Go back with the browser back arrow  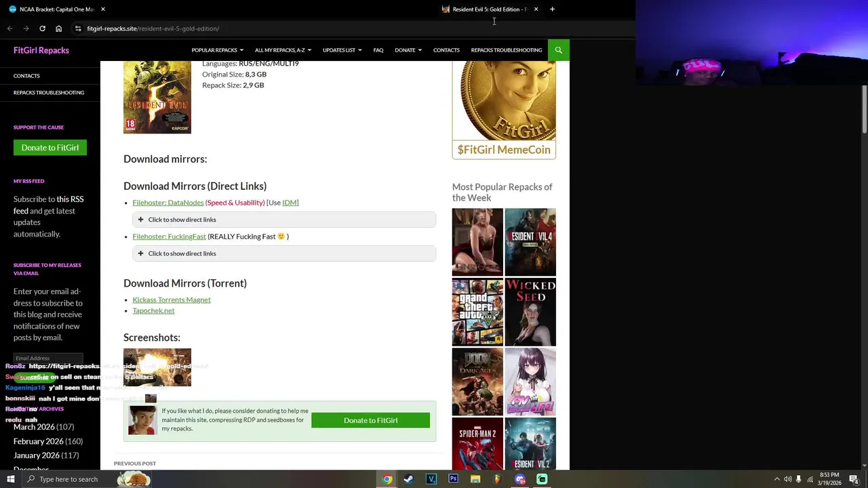[x=9, y=28]
